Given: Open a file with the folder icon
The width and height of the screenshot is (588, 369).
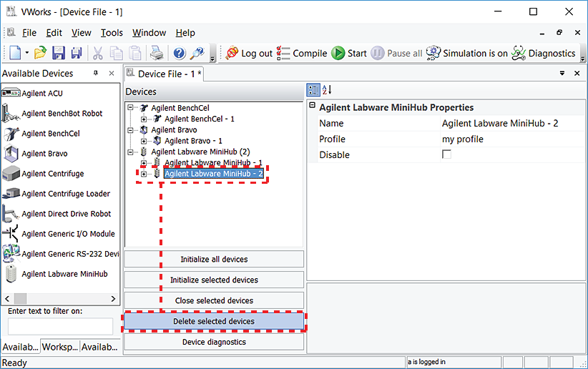Looking at the screenshot, I should tap(41, 54).
